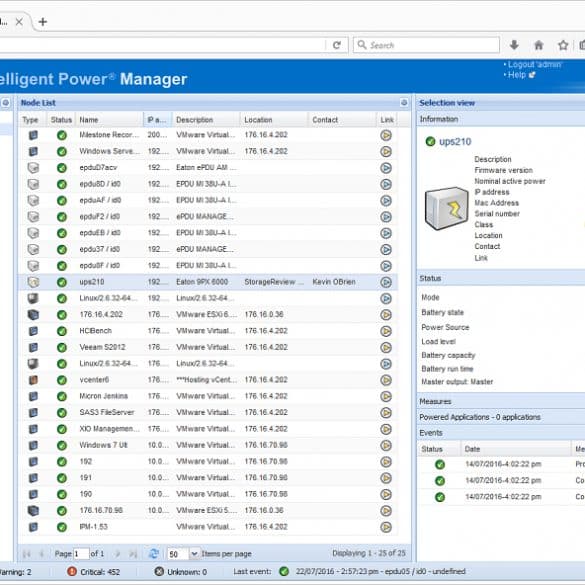Select node named 191
The height and width of the screenshot is (585, 585).
pyautogui.click(x=85, y=478)
